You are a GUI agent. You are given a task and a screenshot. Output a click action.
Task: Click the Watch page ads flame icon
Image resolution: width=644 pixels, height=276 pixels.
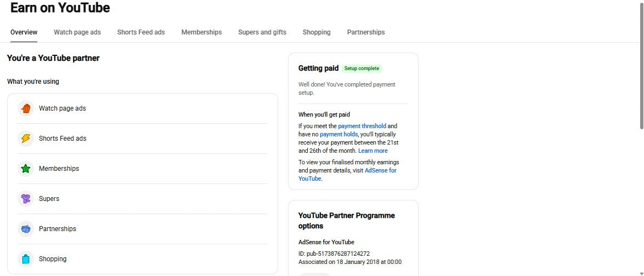(25, 108)
